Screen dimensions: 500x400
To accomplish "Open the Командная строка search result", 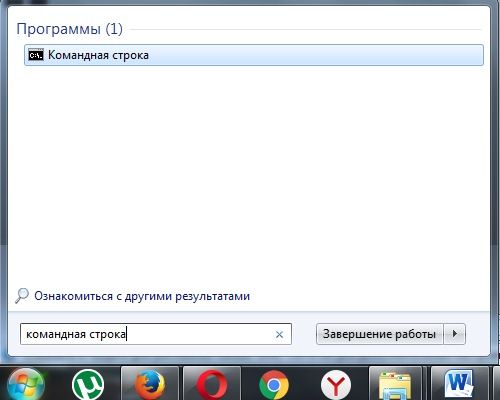I will pyautogui.click(x=254, y=55).
